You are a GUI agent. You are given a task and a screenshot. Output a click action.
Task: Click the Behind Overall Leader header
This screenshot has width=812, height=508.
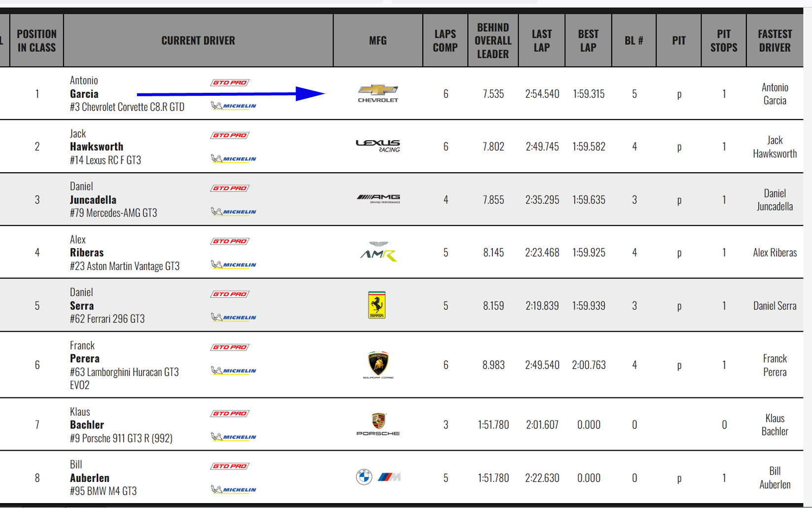(492, 40)
